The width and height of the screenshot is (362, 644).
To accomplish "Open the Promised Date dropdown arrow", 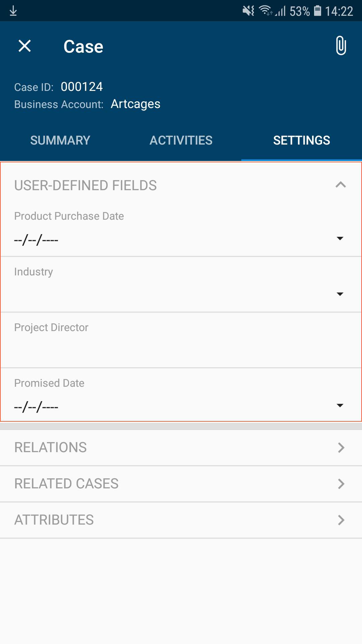I will pos(340,406).
